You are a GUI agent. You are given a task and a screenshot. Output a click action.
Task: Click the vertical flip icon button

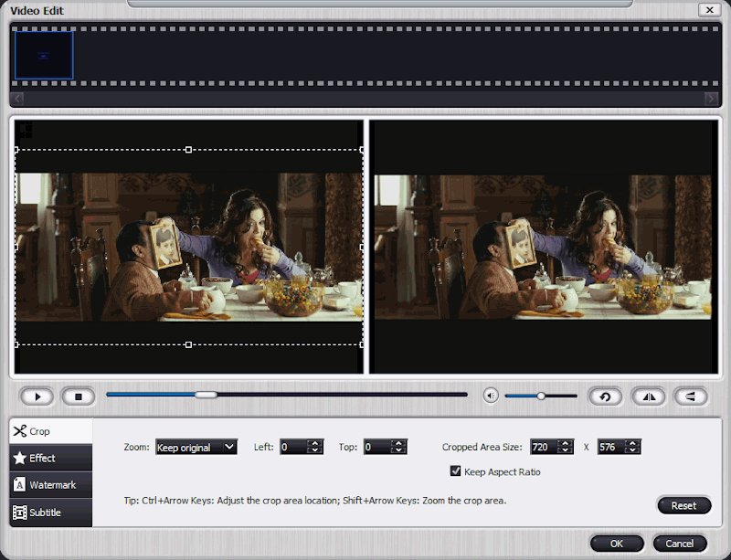(691, 396)
